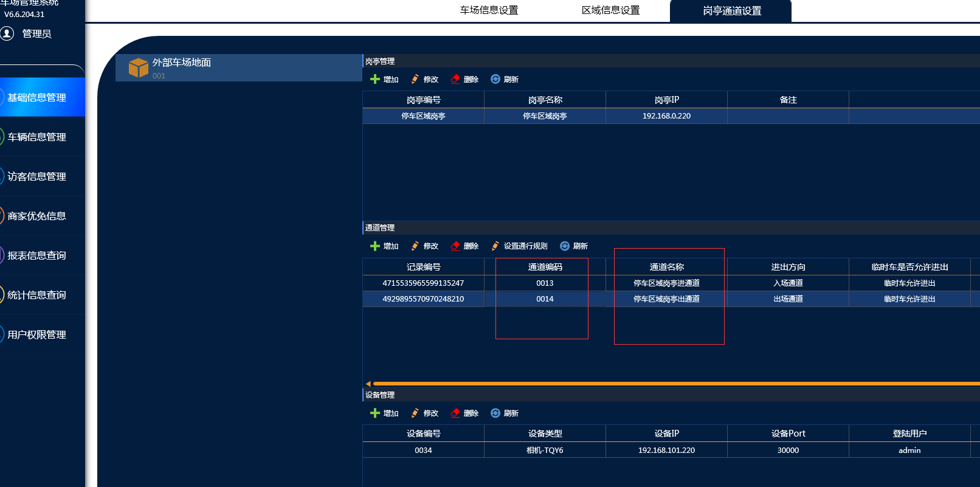980x487 pixels.
Task: Select the device row 0034
Action: tap(424, 450)
